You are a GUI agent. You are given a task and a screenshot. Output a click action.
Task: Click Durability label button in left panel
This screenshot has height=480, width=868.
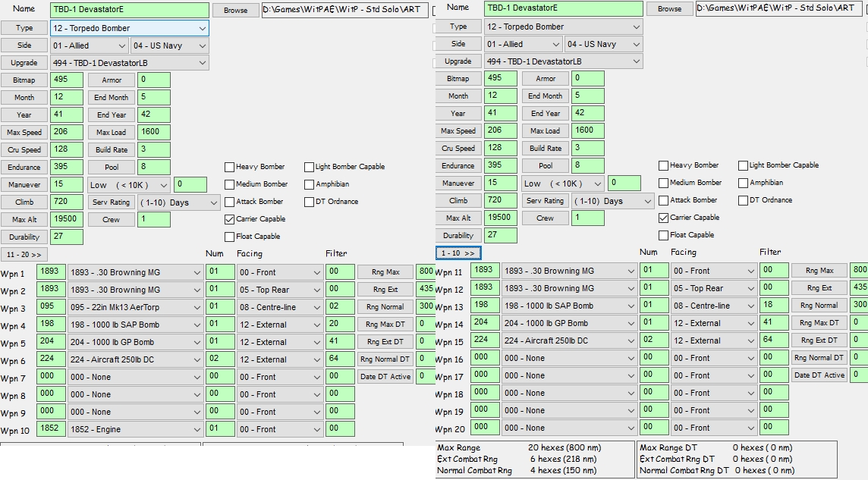point(24,237)
